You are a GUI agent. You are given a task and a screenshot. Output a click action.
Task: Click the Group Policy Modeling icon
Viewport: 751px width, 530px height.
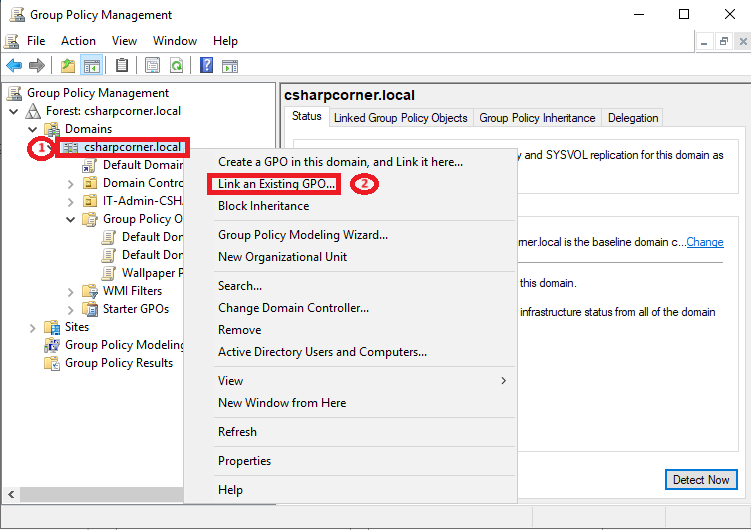click(x=52, y=345)
